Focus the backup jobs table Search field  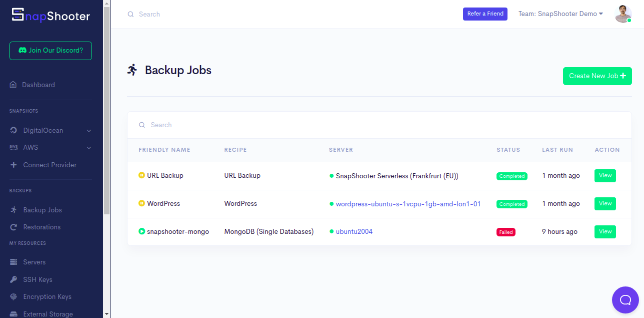pos(379,125)
